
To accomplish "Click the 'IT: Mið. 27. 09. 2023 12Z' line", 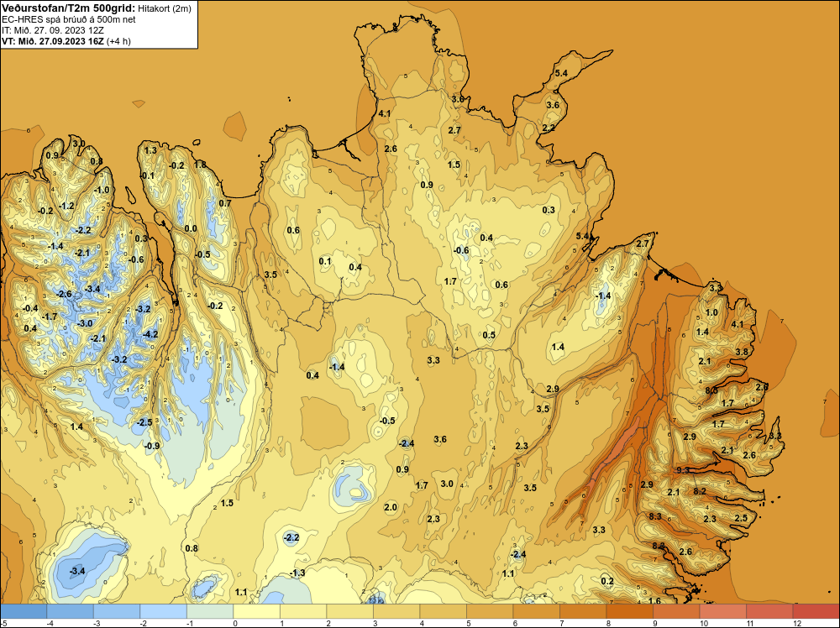I will click(52, 30).
